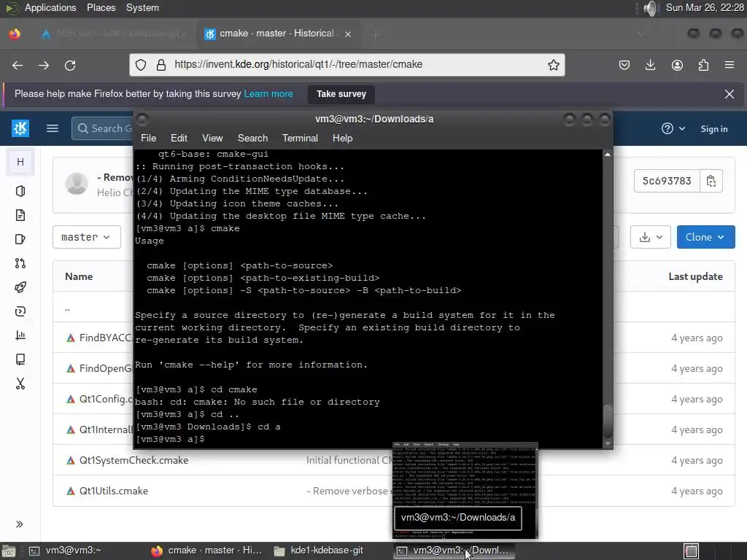Click the clock Sun Mar 26 in top panel
This screenshot has height=560, width=747.
coord(704,7)
